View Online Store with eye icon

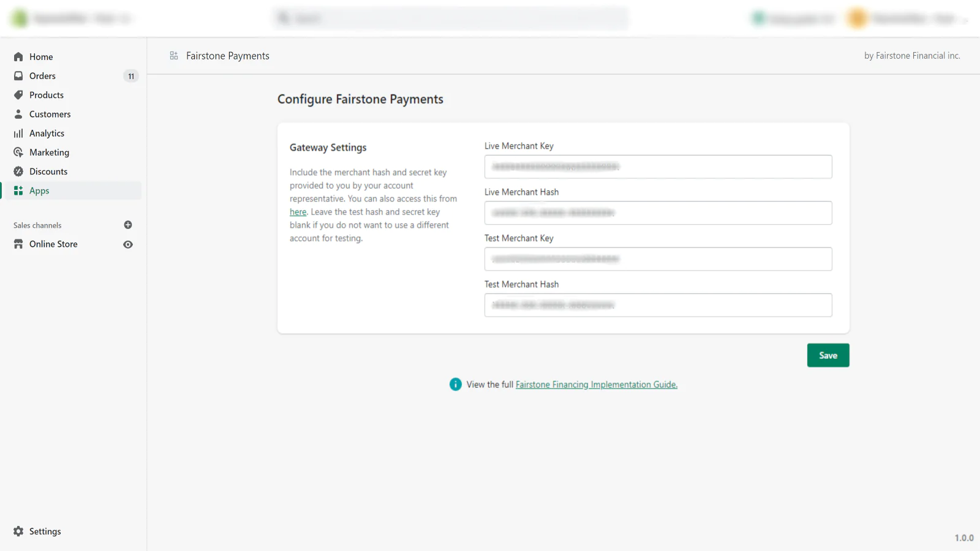click(x=128, y=244)
